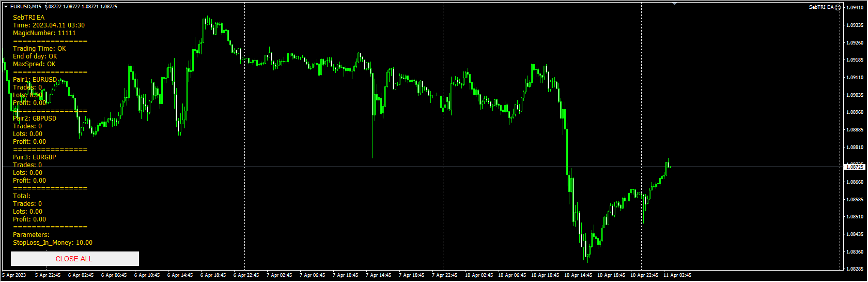Click the MagicNumber: 11111 label
The height and width of the screenshot is (282, 868).
tap(44, 33)
